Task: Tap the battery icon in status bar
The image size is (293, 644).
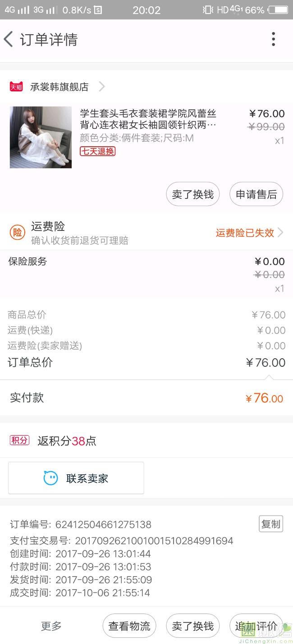Action: (278, 9)
